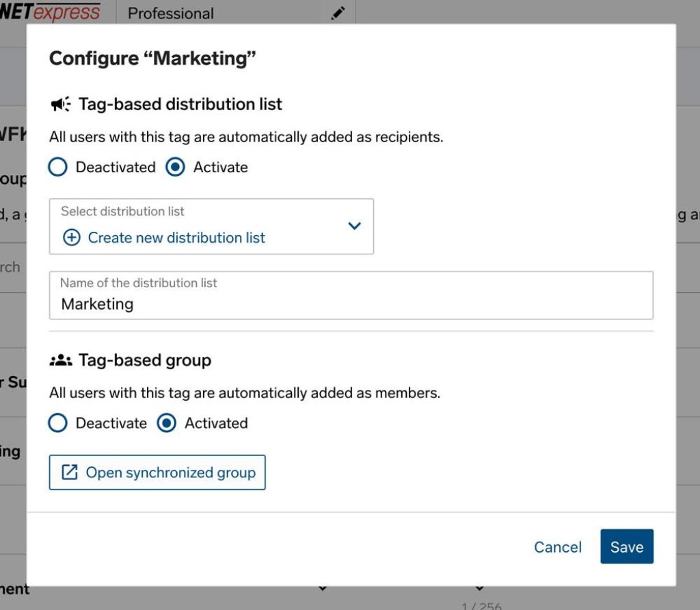Pick the Create new distribution list option

(x=176, y=238)
